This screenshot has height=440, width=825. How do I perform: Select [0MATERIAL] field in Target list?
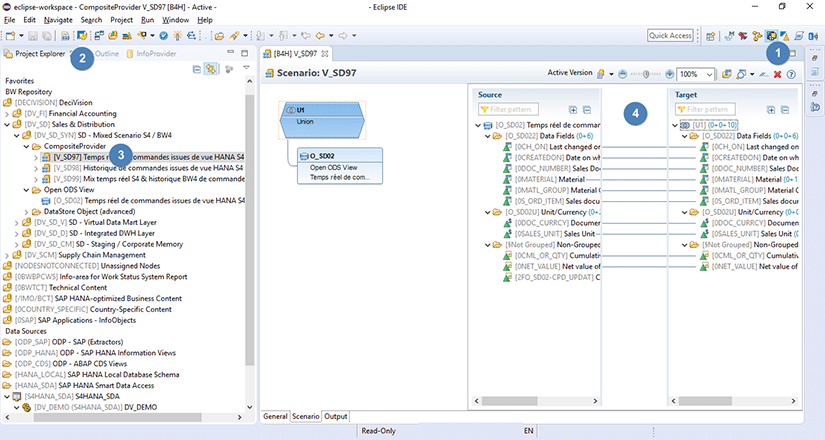click(750, 179)
